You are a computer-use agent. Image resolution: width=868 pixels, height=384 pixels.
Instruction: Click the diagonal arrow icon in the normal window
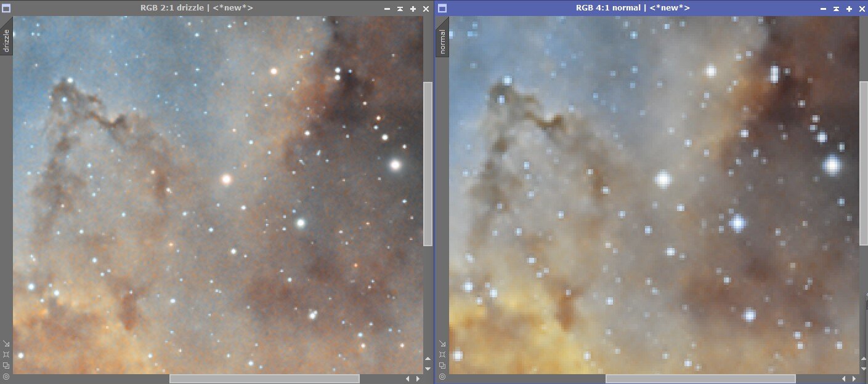click(442, 344)
